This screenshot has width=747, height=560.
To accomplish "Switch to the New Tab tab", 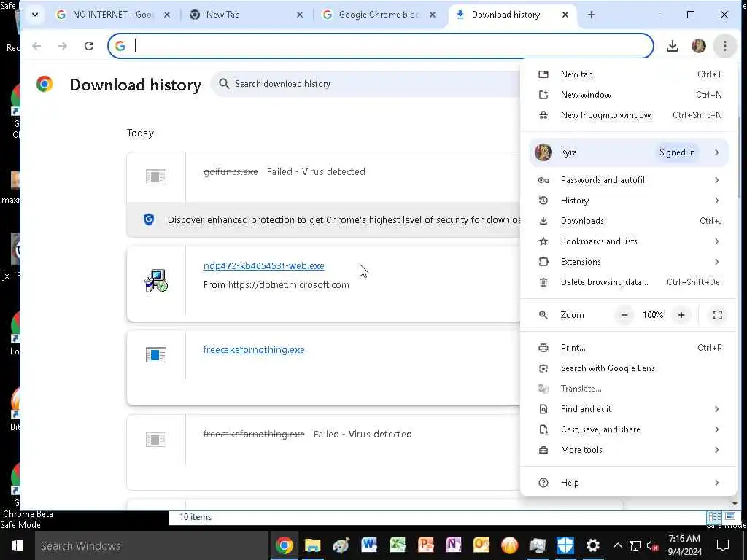I will (245, 15).
